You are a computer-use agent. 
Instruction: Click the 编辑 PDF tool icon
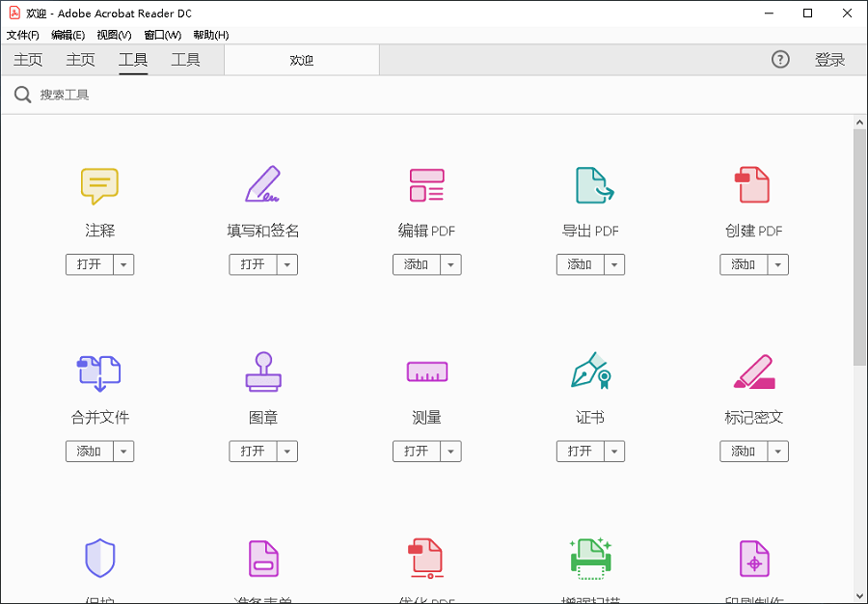click(x=426, y=185)
